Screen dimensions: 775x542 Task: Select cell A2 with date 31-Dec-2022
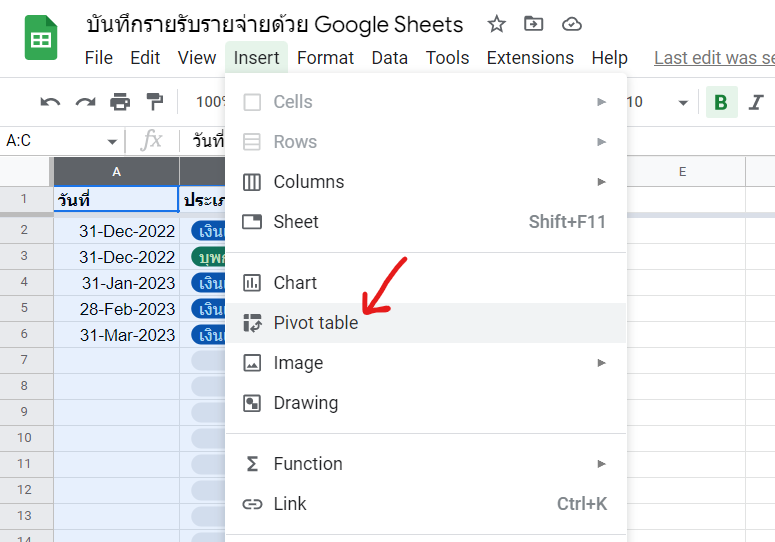[116, 231]
